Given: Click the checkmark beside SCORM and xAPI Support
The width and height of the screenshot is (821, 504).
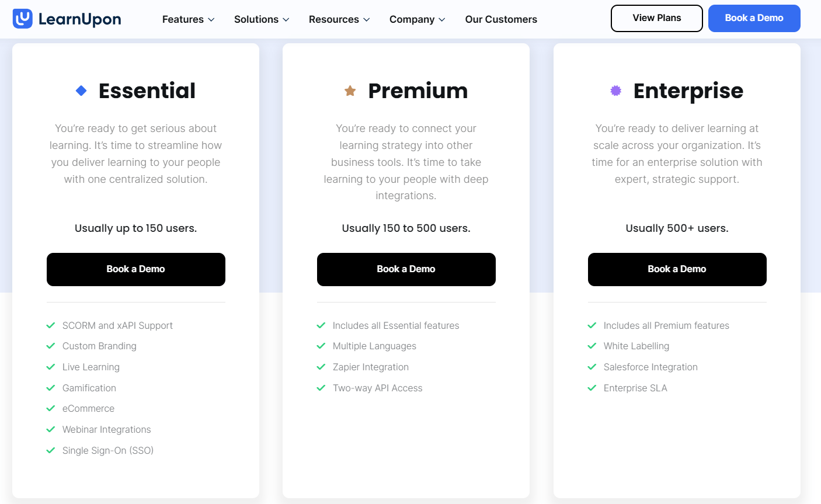Looking at the screenshot, I should pos(50,325).
